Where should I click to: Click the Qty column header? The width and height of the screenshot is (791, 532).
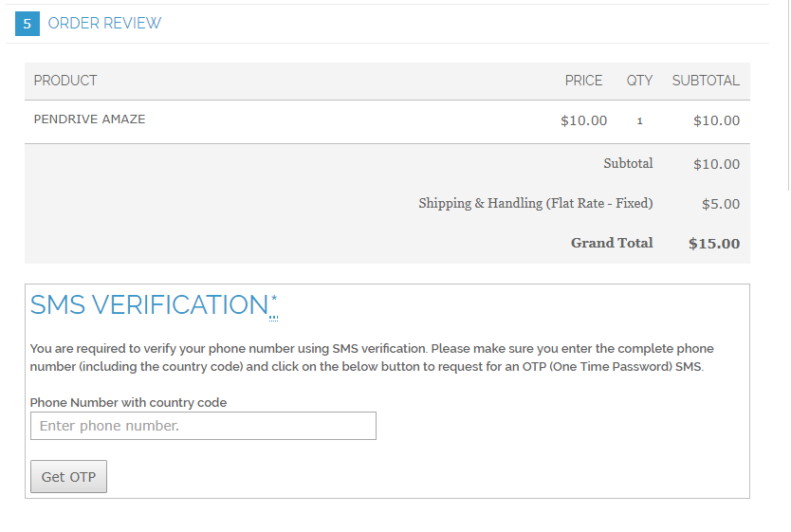pyautogui.click(x=639, y=81)
